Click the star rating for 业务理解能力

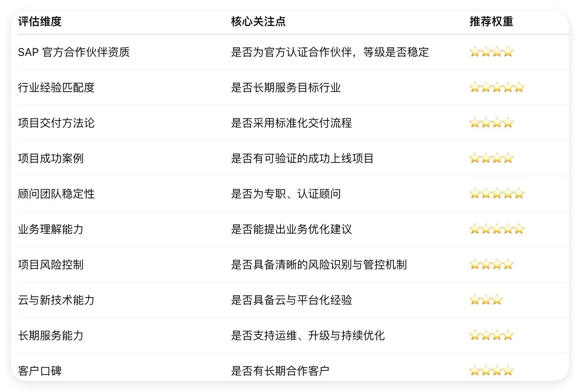point(497,229)
